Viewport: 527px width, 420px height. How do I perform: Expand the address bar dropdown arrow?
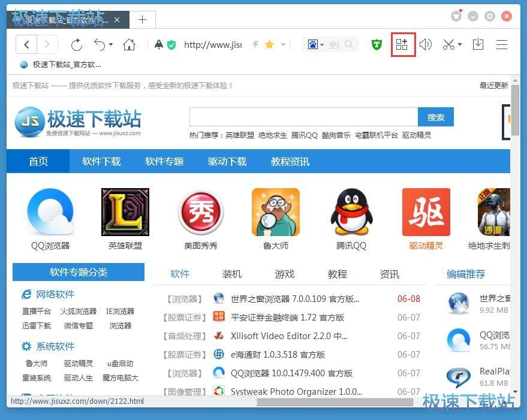(x=284, y=44)
